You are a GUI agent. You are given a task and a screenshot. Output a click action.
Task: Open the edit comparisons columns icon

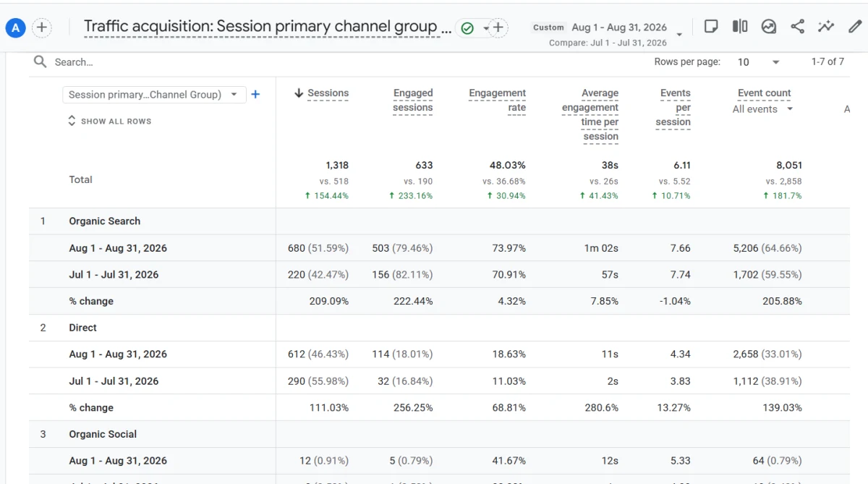click(740, 27)
